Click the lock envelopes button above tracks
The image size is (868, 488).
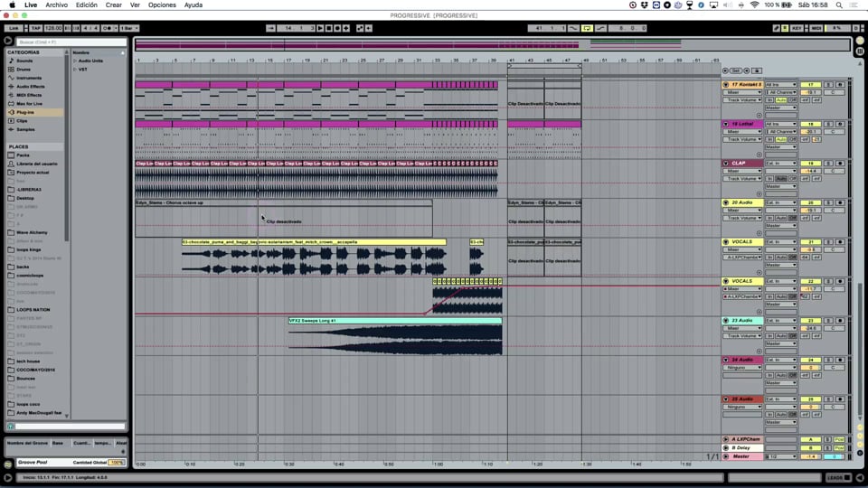(757, 70)
